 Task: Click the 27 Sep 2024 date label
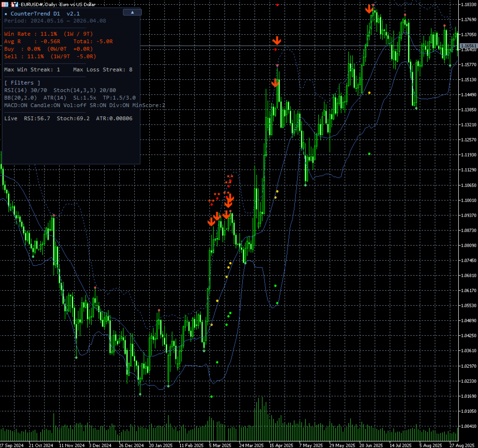click(12, 445)
